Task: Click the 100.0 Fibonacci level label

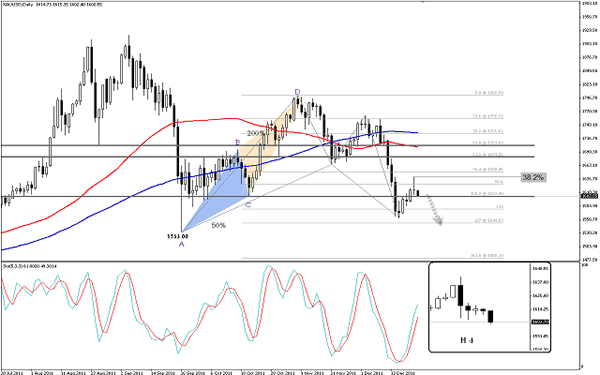Action: click(487, 194)
